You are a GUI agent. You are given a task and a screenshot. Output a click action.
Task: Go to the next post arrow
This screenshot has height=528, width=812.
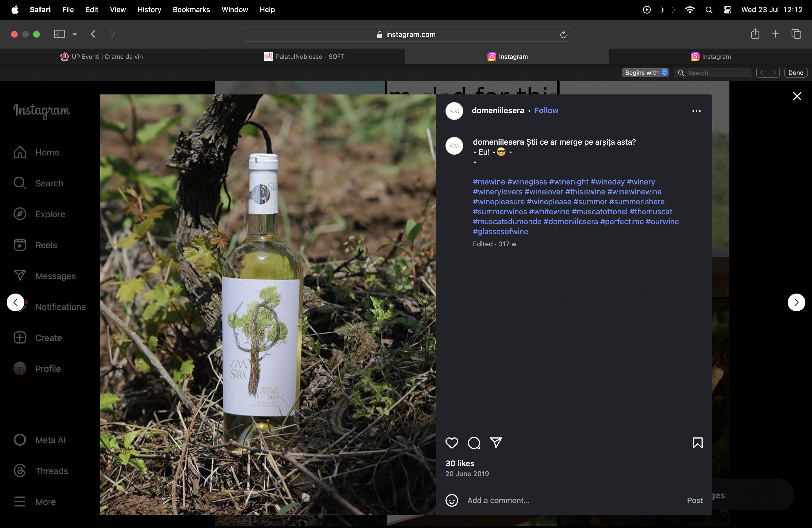pyautogui.click(x=796, y=302)
